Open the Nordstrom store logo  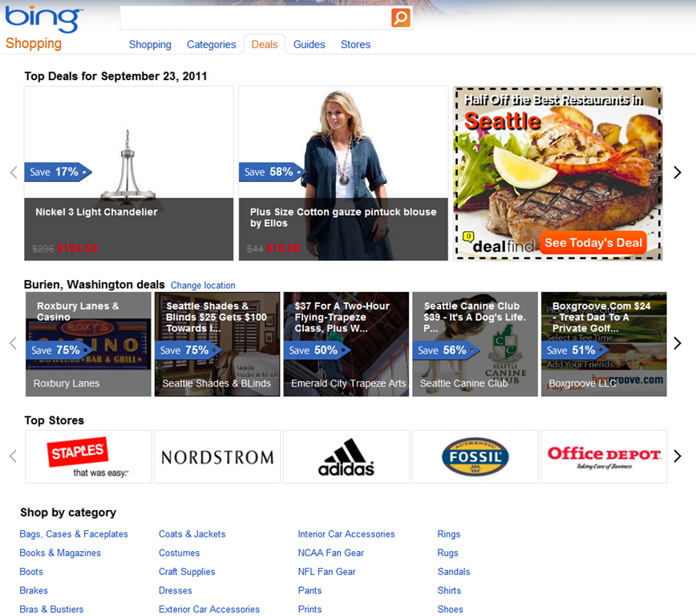(x=217, y=456)
